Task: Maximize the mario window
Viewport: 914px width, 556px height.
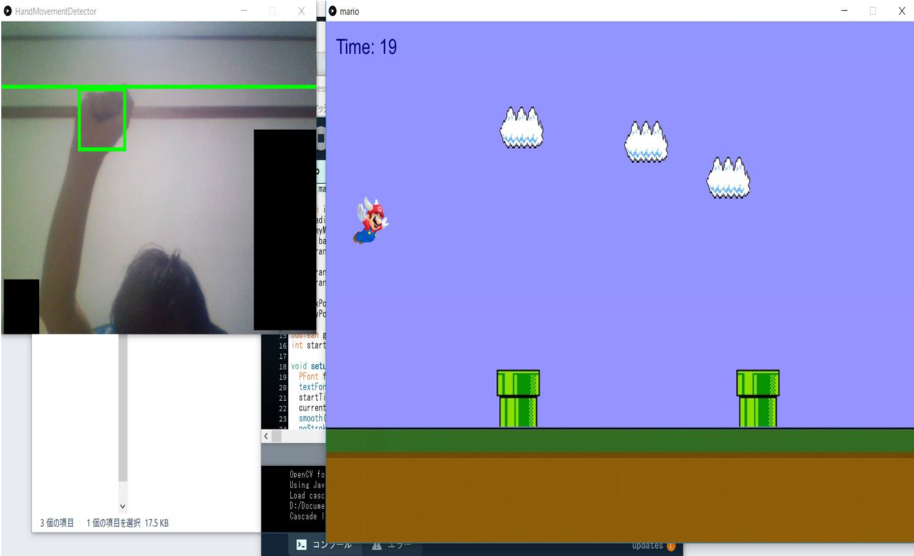Action: (873, 11)
